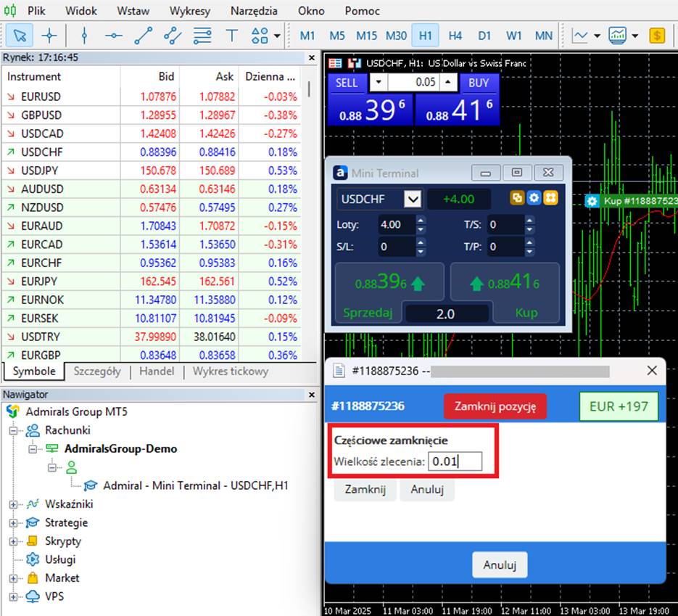Click the red Zamknij pozycję button

495,406
